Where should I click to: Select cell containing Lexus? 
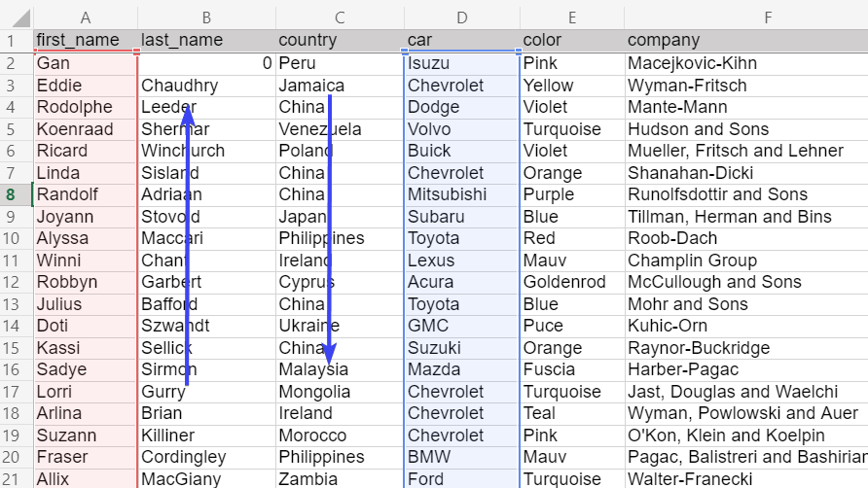tap(462, 261)
